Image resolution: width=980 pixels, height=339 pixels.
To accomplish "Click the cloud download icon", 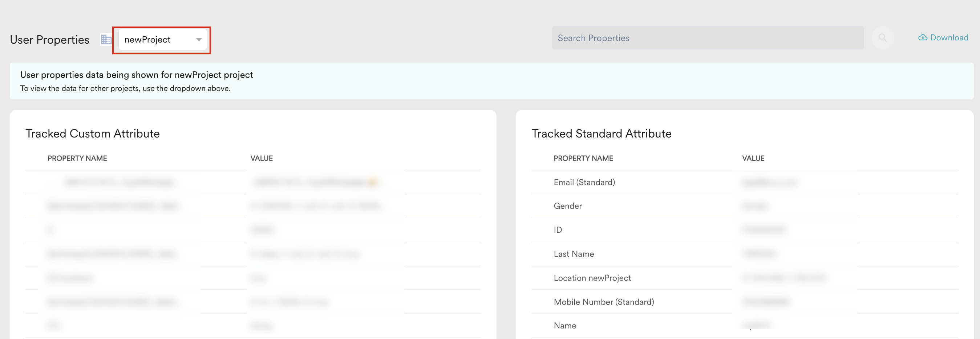I will tap(923, 38).
